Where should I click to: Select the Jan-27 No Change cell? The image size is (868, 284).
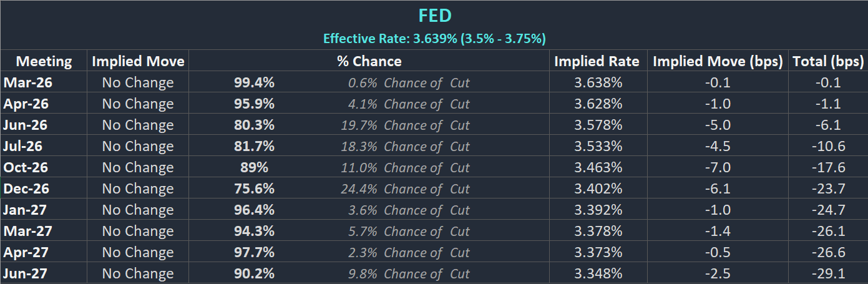[x=138, y=210]
